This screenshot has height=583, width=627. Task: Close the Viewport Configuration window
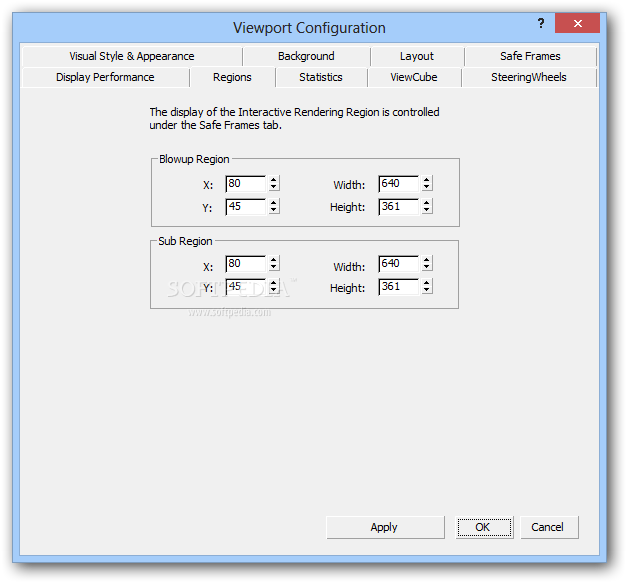577,23
